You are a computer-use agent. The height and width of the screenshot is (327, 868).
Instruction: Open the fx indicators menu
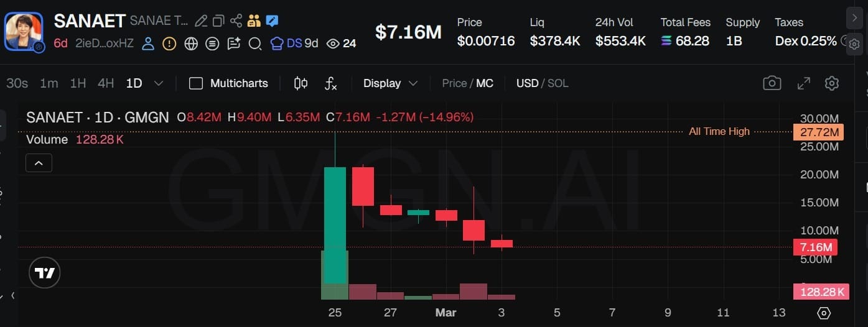[331, 83]
